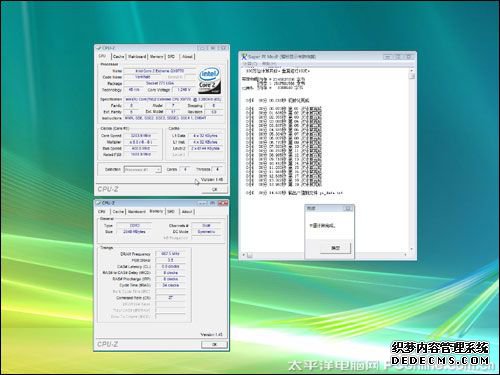Click the Super PI vertical scrollbar thumb
This screenshot has height=375, width=500.
click(x=412, y=76)
